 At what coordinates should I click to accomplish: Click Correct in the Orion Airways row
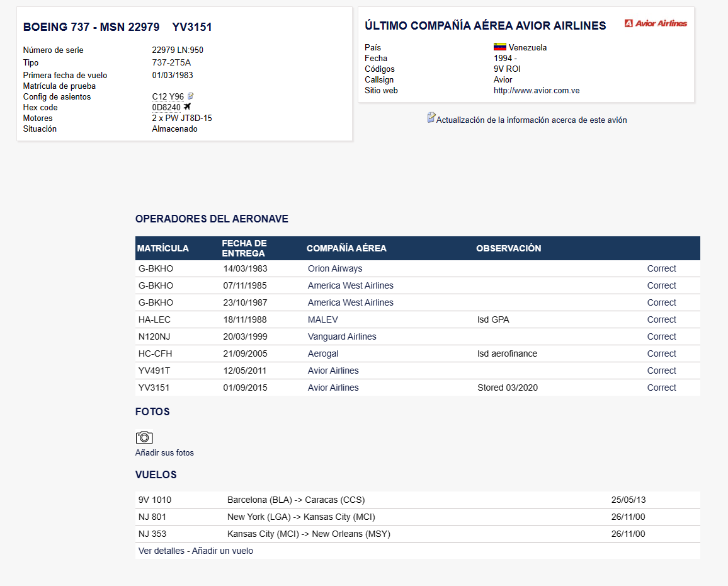pos(662,268)
